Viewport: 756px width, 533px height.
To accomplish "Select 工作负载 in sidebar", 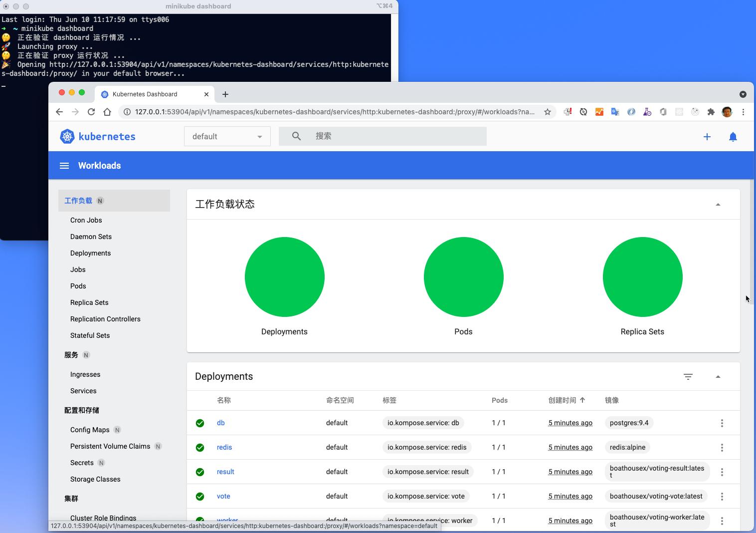I will pyautogui.click(x=114, y=201).
